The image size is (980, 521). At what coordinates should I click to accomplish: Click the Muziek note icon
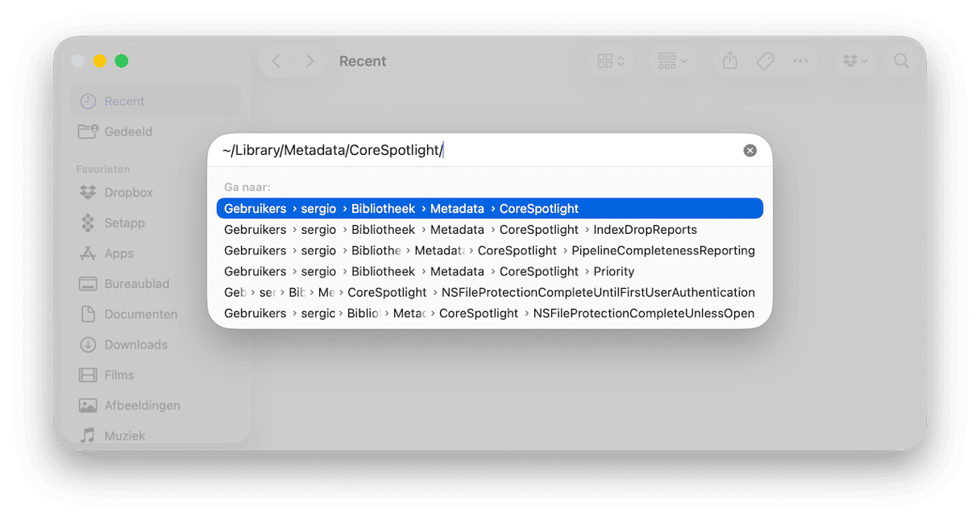point(88,436)
